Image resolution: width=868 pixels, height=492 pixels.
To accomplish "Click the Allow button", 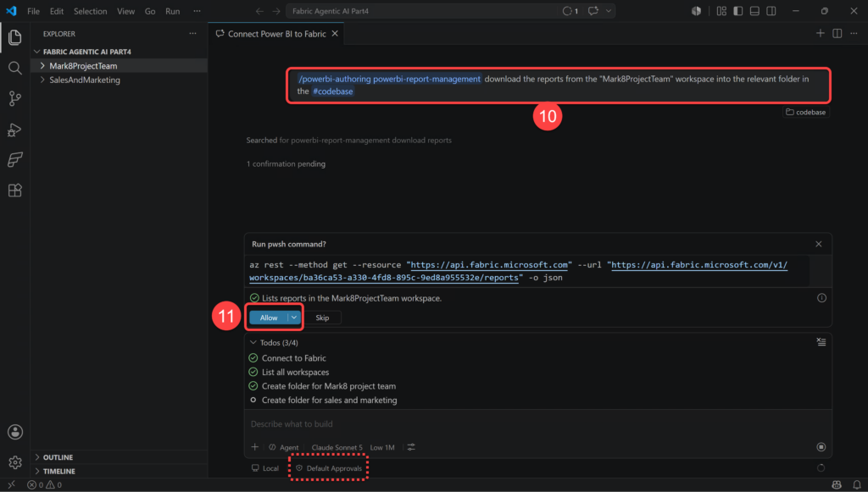I will click(269, 318).
